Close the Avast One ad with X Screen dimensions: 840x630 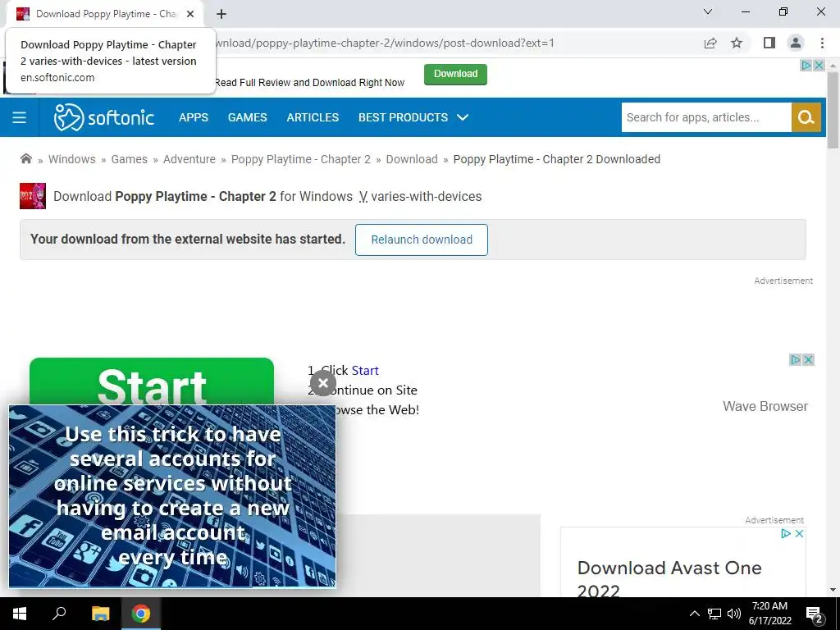coord(799,533)
